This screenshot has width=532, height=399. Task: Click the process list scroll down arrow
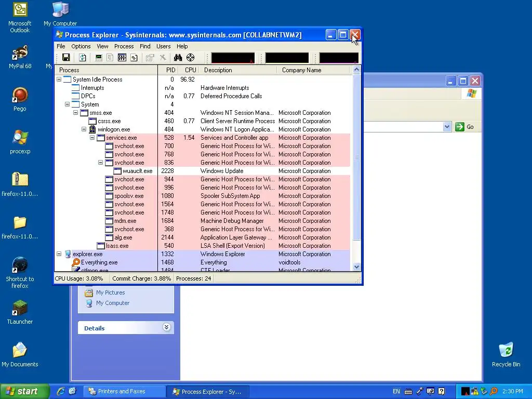point(356,267)
